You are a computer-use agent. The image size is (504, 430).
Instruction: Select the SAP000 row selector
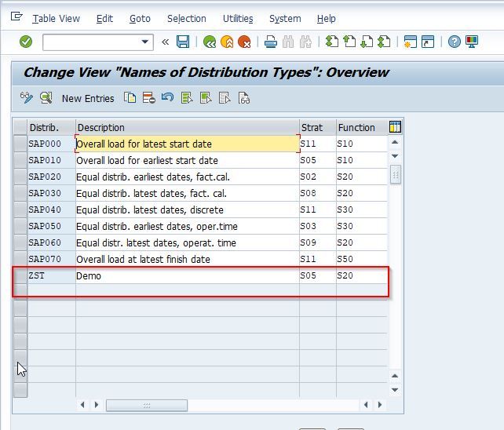coord(20,144)
